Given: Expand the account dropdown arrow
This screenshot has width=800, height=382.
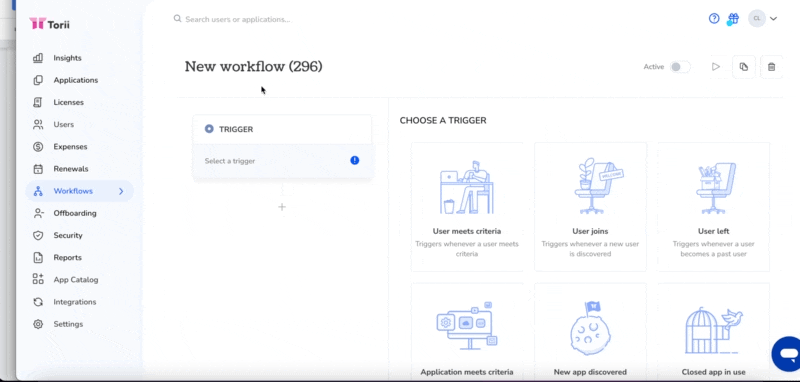Looking at the screenshot, I should click(x=773, y=19).
